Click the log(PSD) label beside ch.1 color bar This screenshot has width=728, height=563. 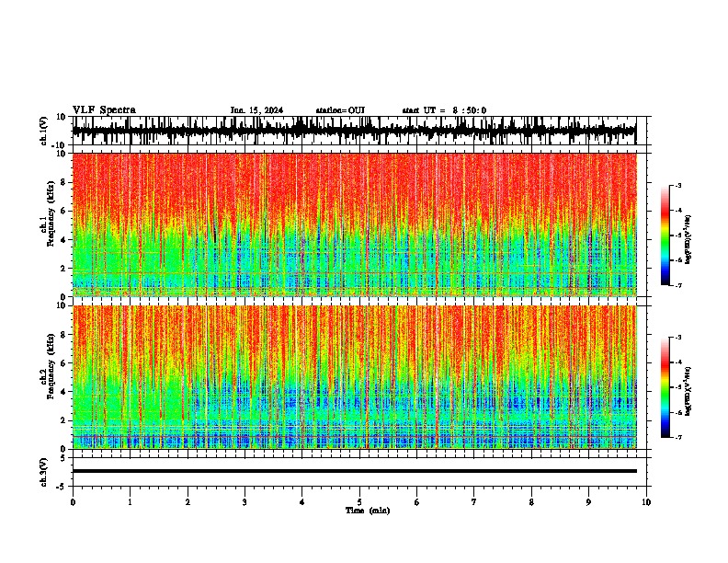[x=688, y=240]
